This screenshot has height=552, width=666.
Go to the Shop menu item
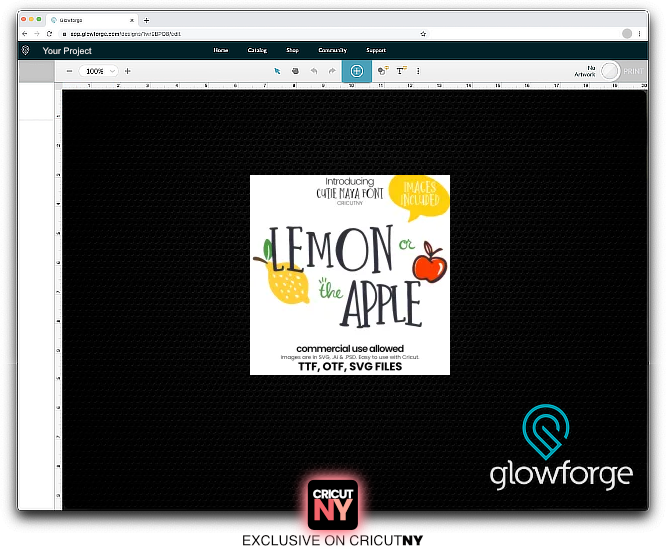click(293, 50)
